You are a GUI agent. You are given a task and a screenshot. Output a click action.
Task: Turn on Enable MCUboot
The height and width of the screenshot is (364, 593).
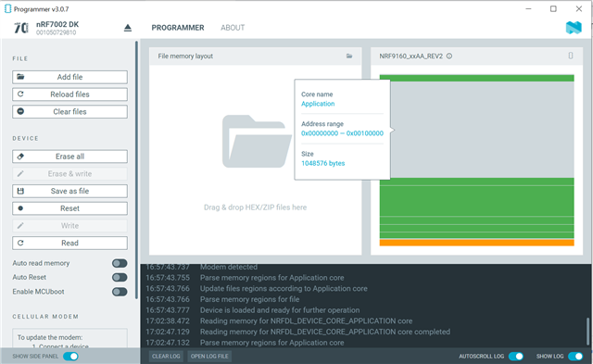click(x=120, y=292)
